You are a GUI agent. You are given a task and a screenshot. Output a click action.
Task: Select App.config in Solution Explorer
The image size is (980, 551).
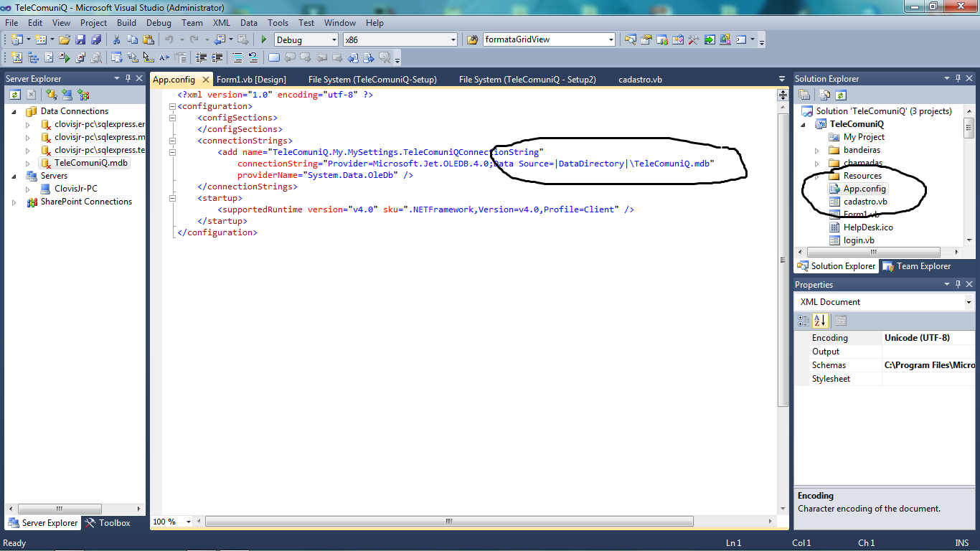tap(864, 189)
